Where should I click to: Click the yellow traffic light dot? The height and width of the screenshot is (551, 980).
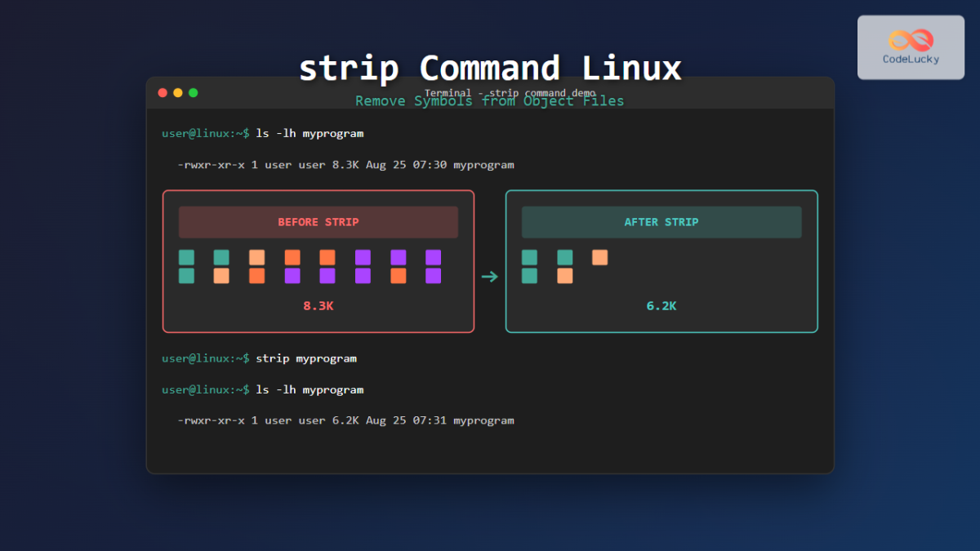click(x=177, y=92)
